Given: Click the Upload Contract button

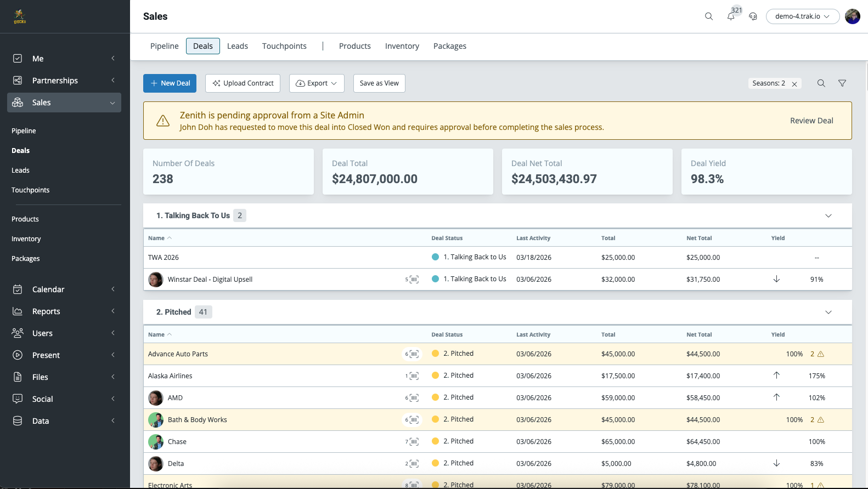Looking at the screenshot, I should pyautogui.click(x=243, y=83).
